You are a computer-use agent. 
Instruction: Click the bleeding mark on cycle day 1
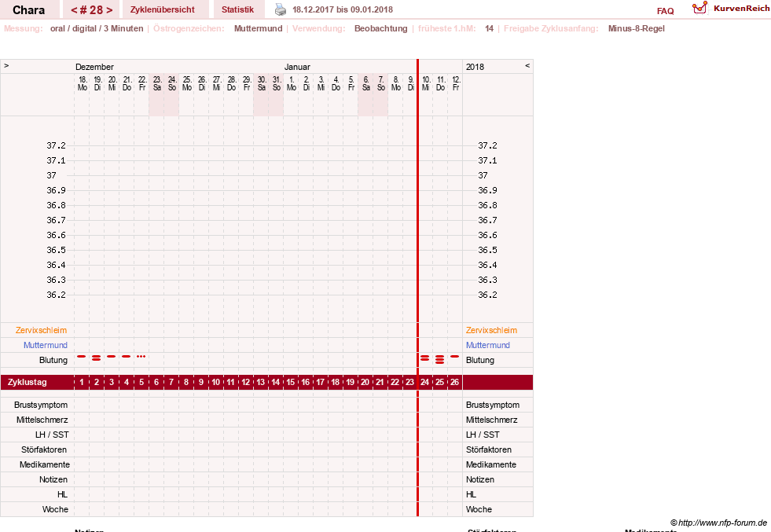pos(81,356)
